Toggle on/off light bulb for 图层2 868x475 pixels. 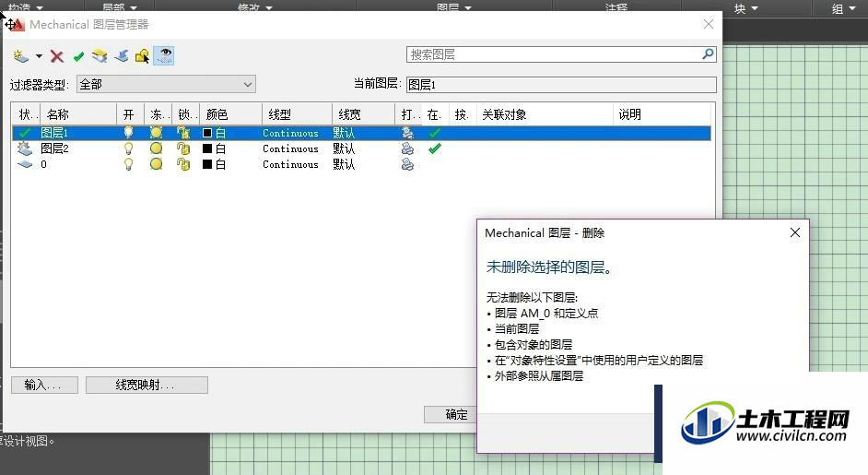pyautogui.click(x=128, y=148)
